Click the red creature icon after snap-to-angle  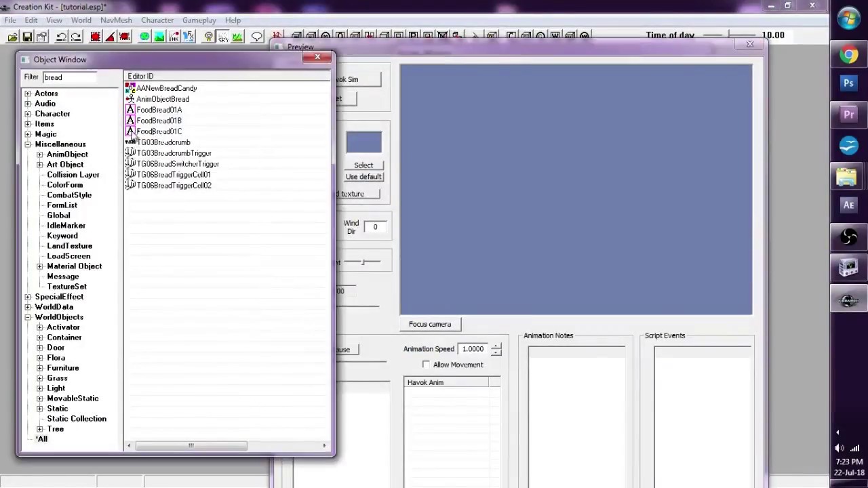click(125, 37)
